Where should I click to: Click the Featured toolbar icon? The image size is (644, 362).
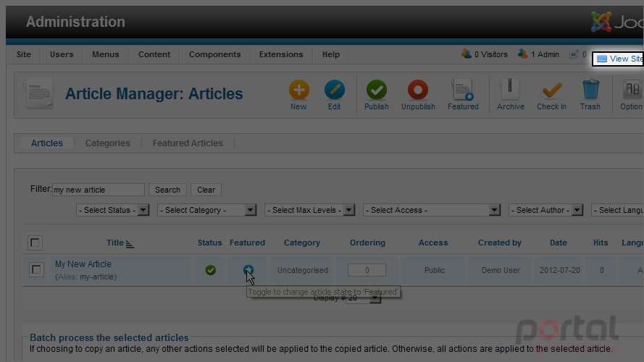pyautogui.click(x=463, y=90)
